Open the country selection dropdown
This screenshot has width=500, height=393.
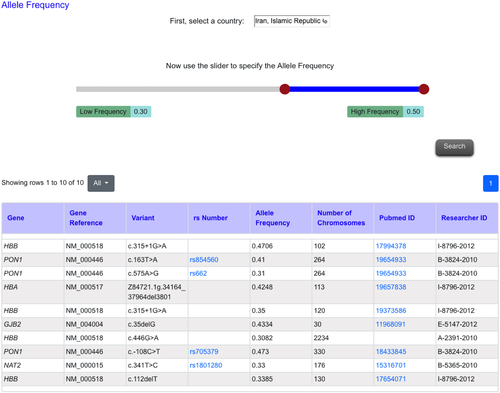(x=292, y=21)
